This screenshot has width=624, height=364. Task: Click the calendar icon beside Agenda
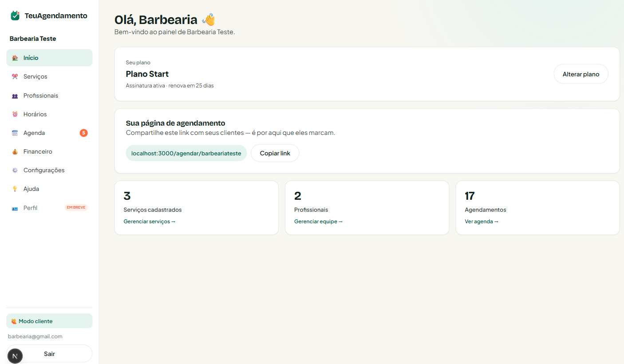coord(15,133)
